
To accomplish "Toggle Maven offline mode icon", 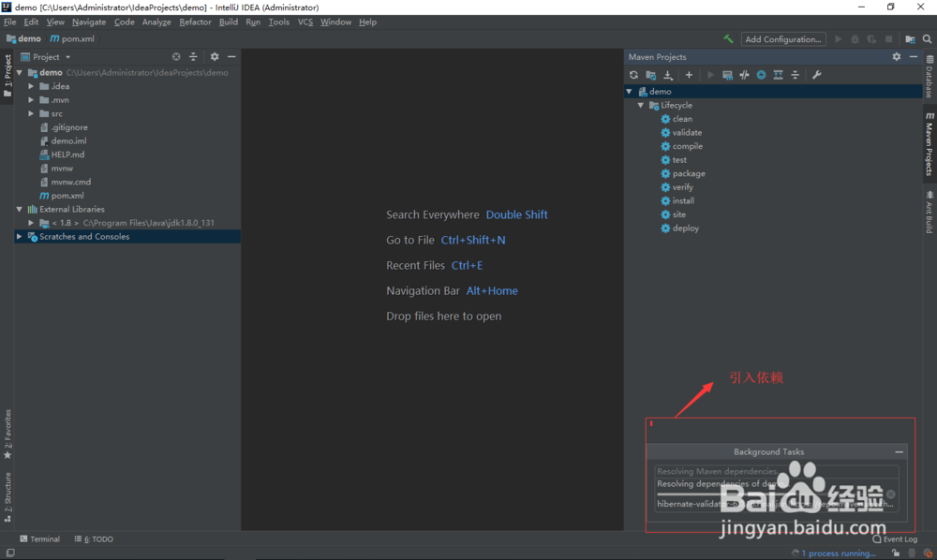I will click(x=744, y=75).
